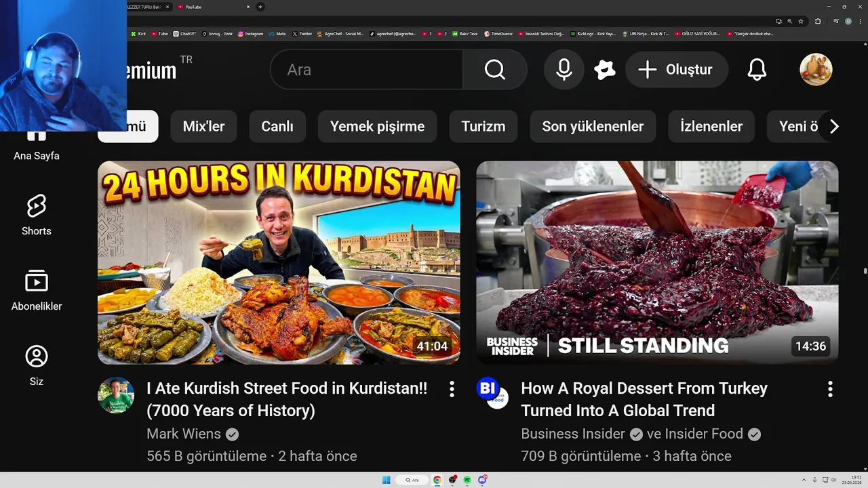Open the Bakır Tava bookmark
Screen dimensions: 868x488
pos(465,33)
